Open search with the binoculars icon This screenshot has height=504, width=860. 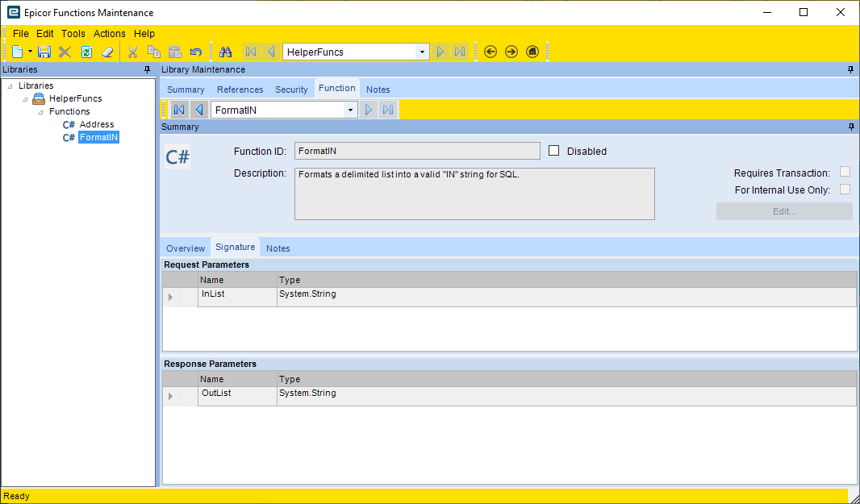tap(225, 52)
